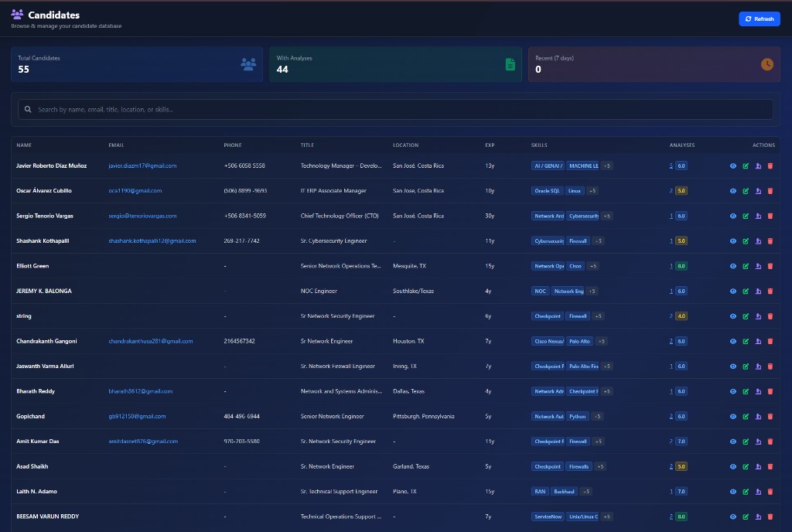
Task: Expand +5 skills in Gopichand's row
Action: point(598,417)
